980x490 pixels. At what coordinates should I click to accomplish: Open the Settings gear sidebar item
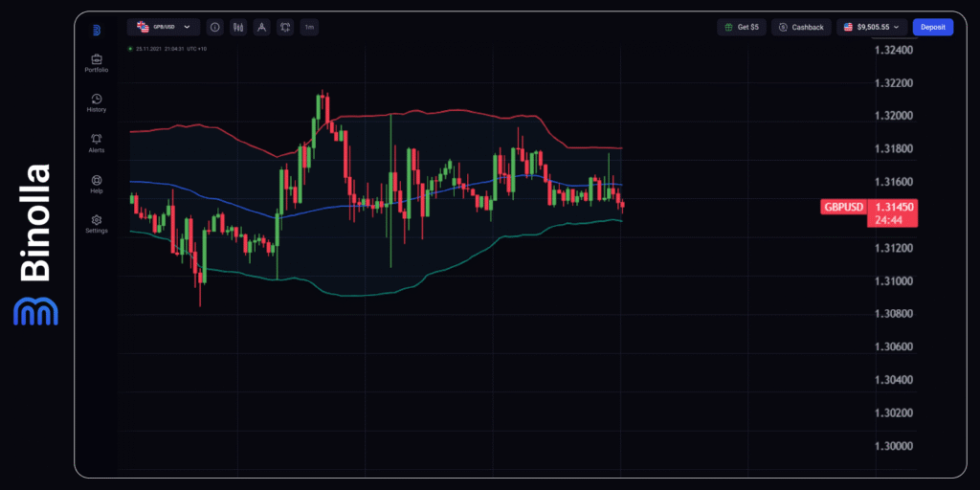tap(97, 224)
